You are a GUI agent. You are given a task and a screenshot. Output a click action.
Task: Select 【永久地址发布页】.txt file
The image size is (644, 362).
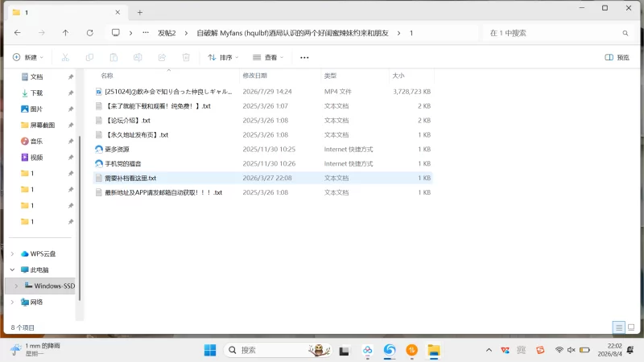click(263, 134)
